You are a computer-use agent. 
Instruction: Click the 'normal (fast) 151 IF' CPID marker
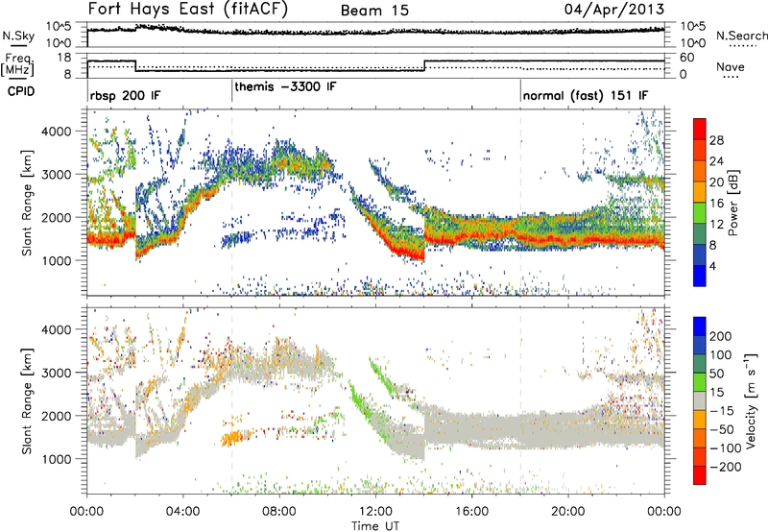586,95
